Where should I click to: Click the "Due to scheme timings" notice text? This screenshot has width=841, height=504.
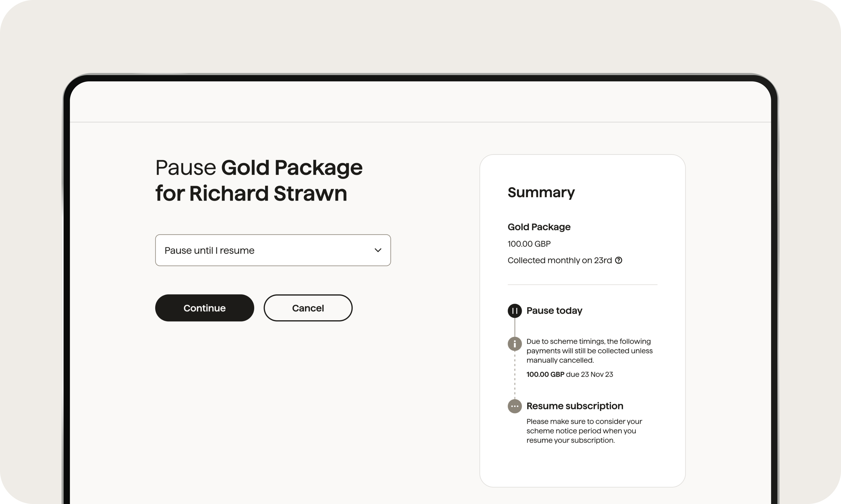[x=589, y=351]
